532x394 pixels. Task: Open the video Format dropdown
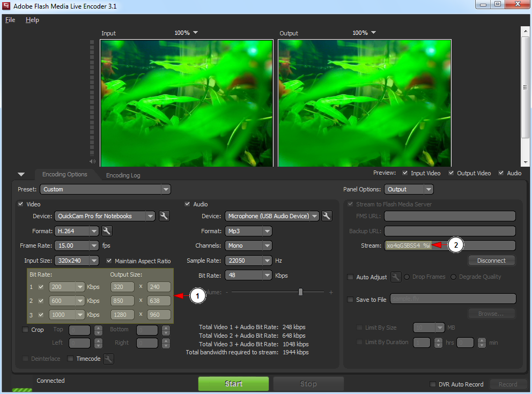77,231
